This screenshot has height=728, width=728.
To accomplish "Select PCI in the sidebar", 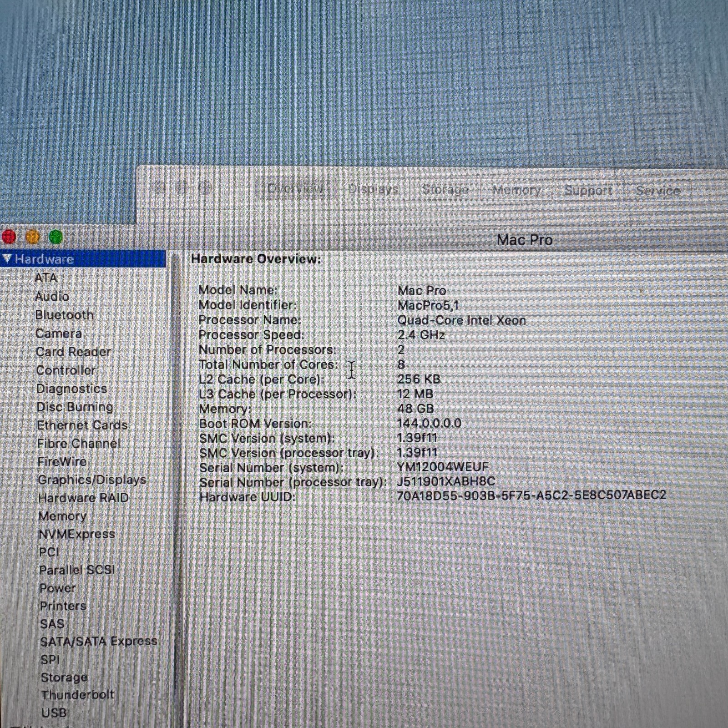I will click(x=49, y=552).
